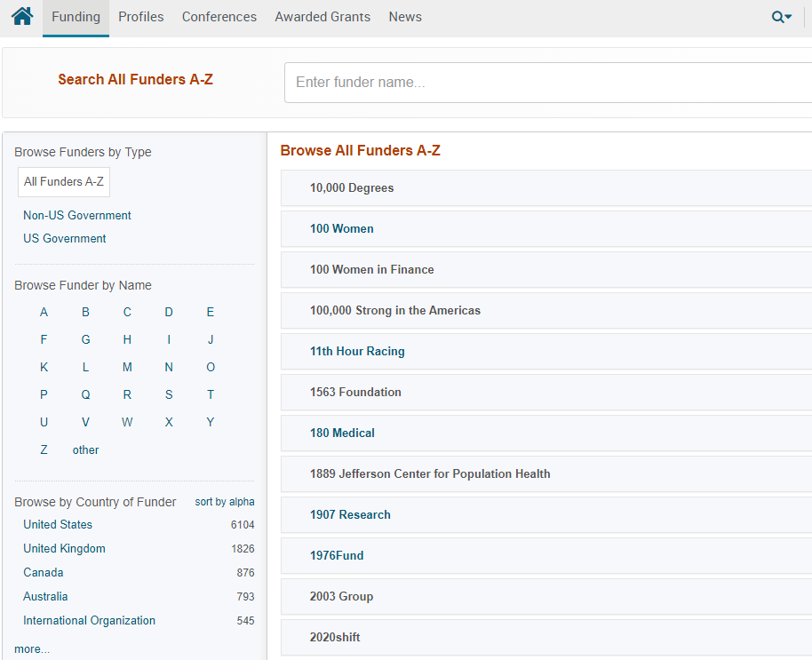Open the search dropdown magnifier icon
Viewport: 812px width, 660px height.
point(781,17)
